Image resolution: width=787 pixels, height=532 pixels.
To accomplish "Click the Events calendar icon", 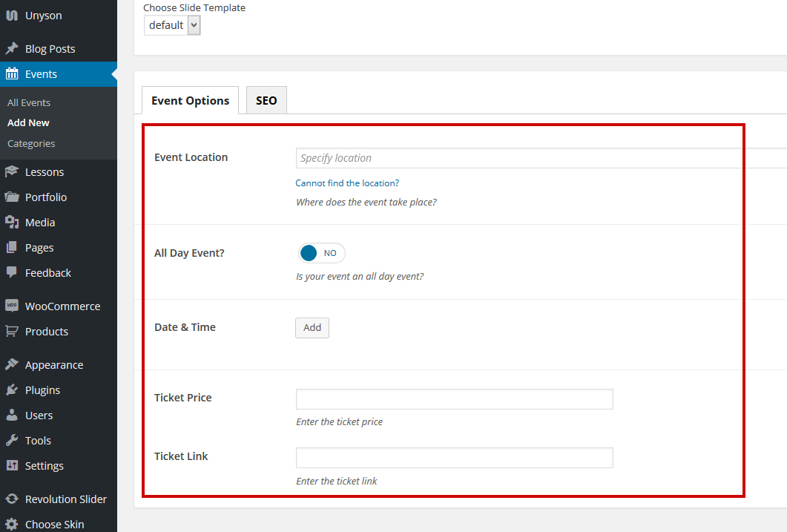I will 12,73.
